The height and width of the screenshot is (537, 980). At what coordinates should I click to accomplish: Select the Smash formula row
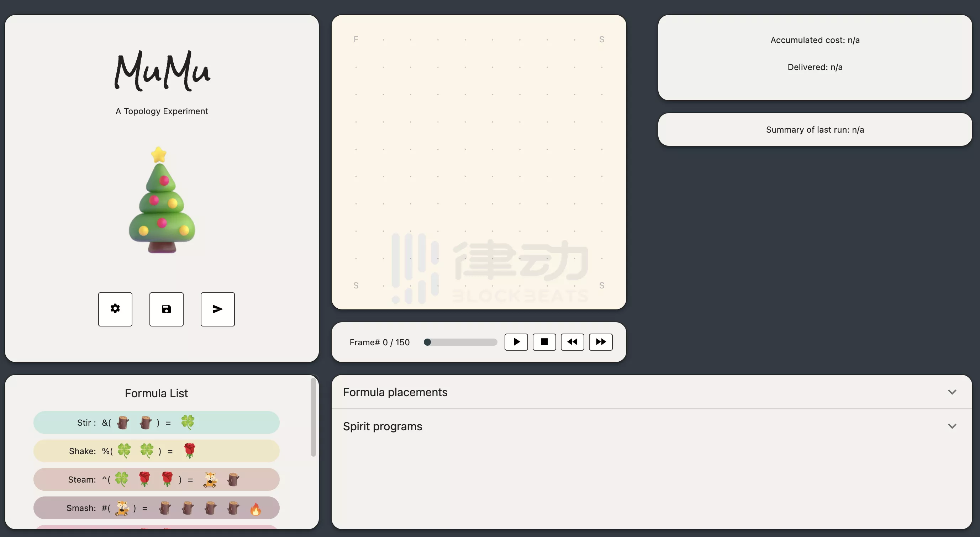[156, 508]
